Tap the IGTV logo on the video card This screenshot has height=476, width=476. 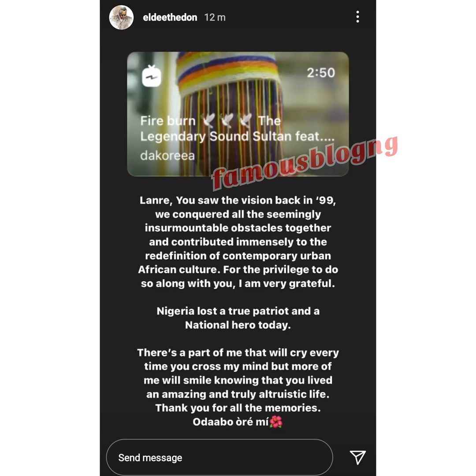click(x=151, y=76)
